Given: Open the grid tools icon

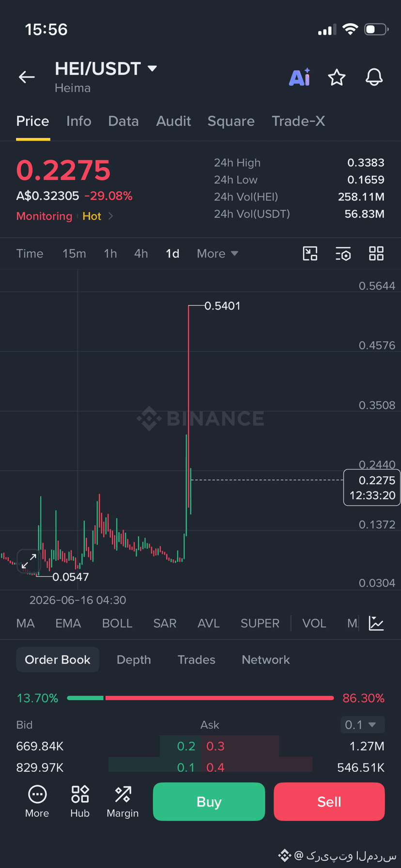Looking at the screenshot, I should (376, 254).
